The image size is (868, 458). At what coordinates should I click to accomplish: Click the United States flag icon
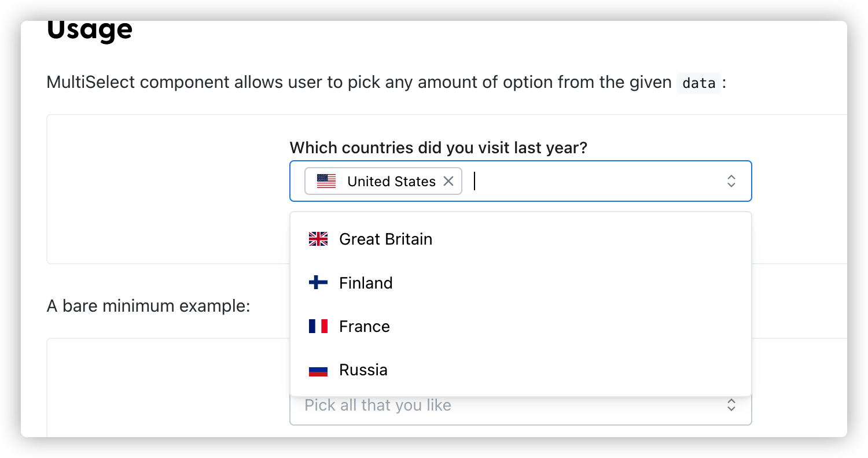click(326, 182)
